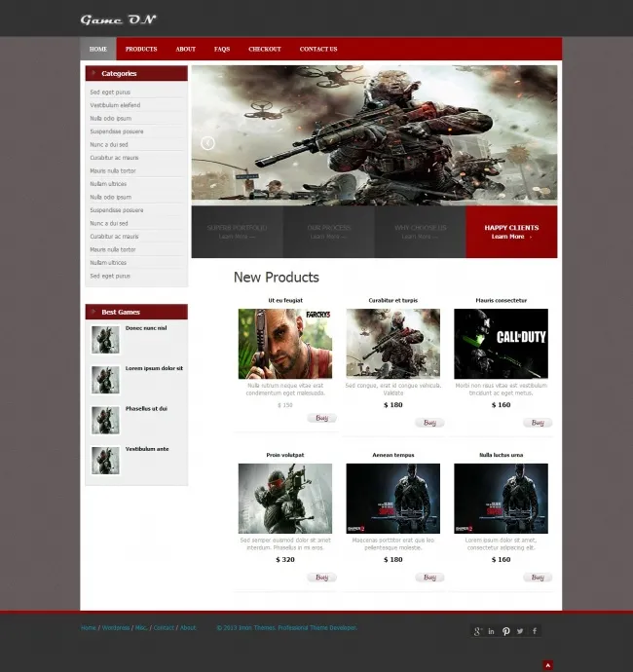Screen dimensions: 633x672
Task: Click the previous-slide arrow on the banner
Action: (207, 143)
